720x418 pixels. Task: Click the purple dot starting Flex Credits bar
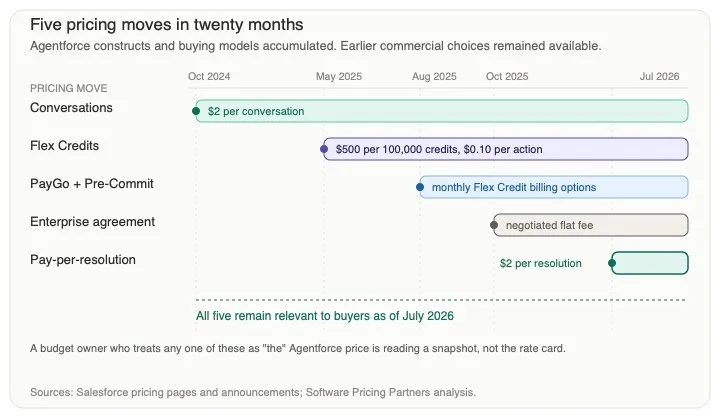(324, 149)
